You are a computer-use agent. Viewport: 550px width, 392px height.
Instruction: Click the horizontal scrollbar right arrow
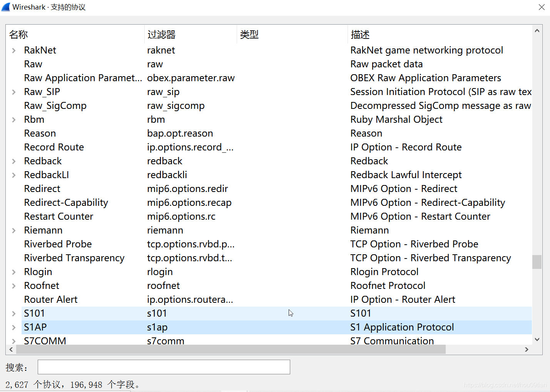(x=527, y=349)
